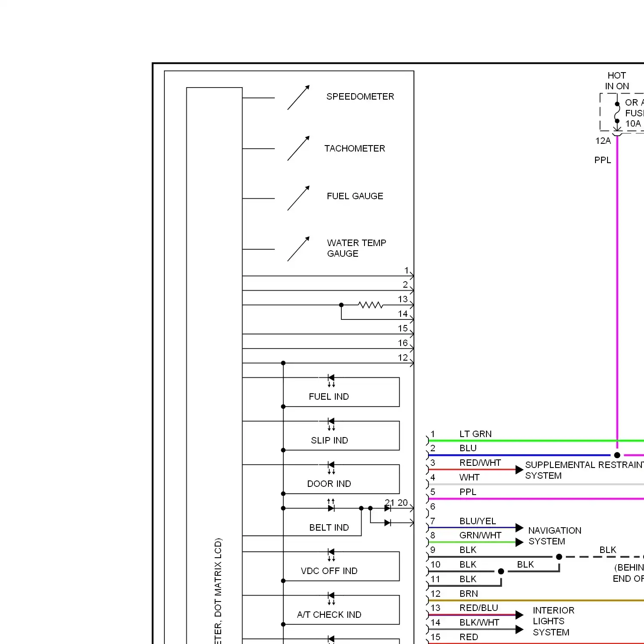Screen dimensions: 644x644
Task: Click the WHT wire label at pin 4
Action: (469, 477)
